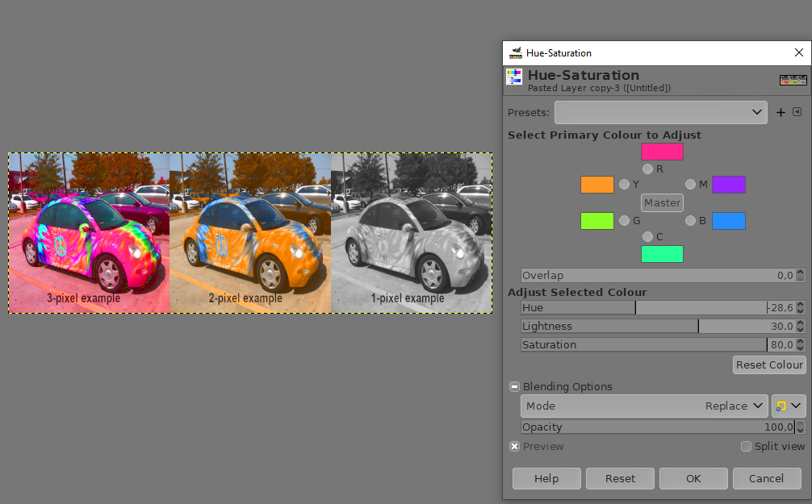The width and height of the screenshot is (812, 504).
Task: Choose the Yellow colour radio button
Action: [624, 185]
